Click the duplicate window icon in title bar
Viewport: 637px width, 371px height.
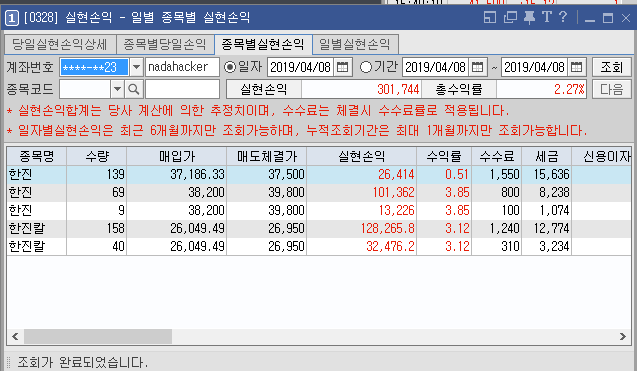point(510,17)
